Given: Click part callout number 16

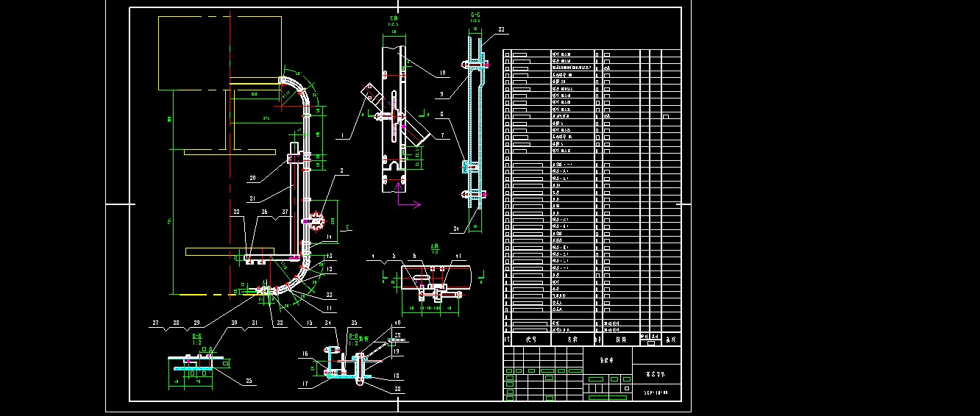Looking at the screenshot, I should click(305, 354).
